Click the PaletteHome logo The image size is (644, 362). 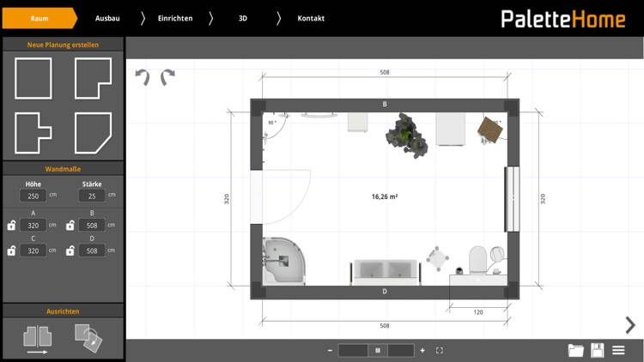pos(563,19)
